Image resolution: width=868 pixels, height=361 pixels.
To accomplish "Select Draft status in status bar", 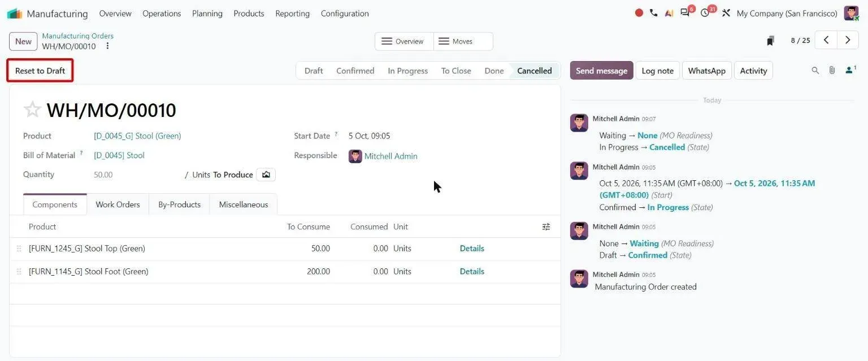I will (314, 71).
